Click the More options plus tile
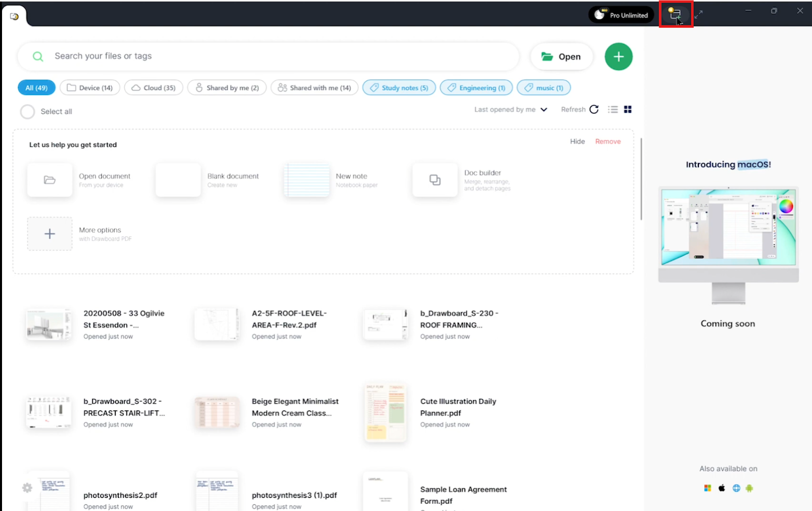The image size is (812, 511). click(x=50, y=234)
